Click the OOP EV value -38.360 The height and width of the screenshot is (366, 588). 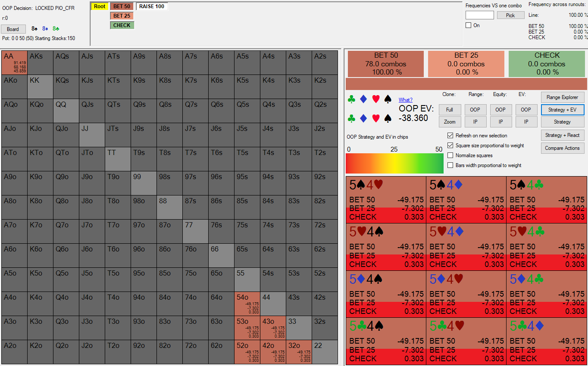click(413, 118)
